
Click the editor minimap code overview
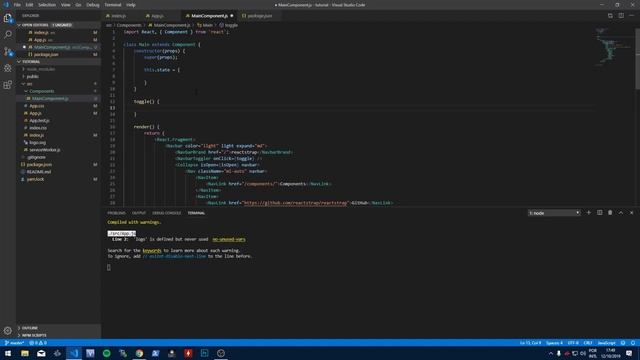(x=613, y=47)
